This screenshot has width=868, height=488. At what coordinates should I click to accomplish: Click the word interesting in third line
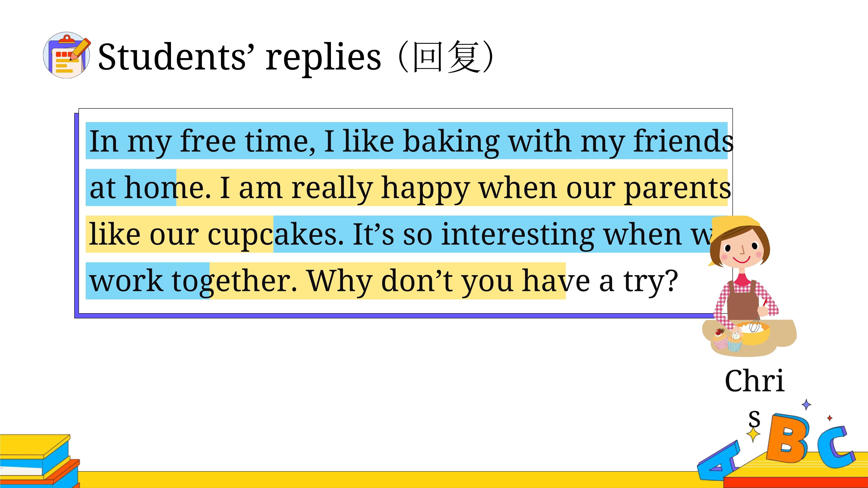518,234
